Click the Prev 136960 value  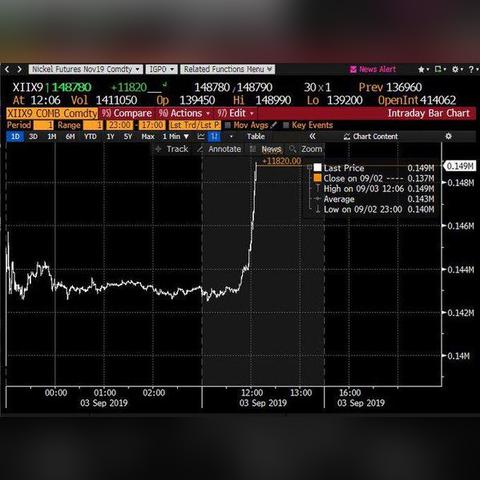390,87
